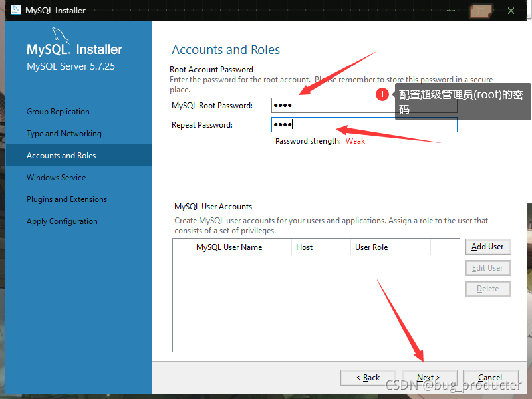Minimize the MySQL Installer window

click(x=451, y=11)
